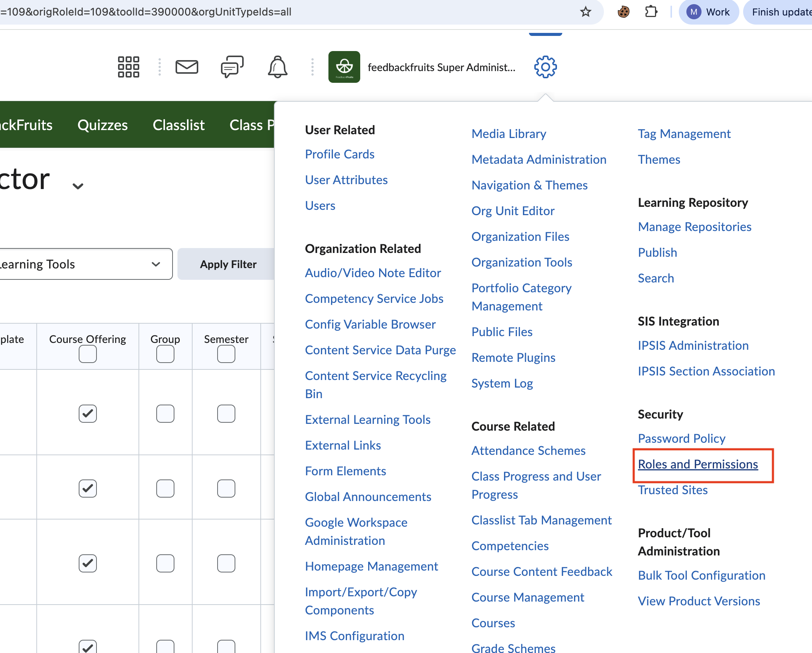The image size is (812, 653).
Task: Open the chat messages icon
Action: [x=232, y=67]
